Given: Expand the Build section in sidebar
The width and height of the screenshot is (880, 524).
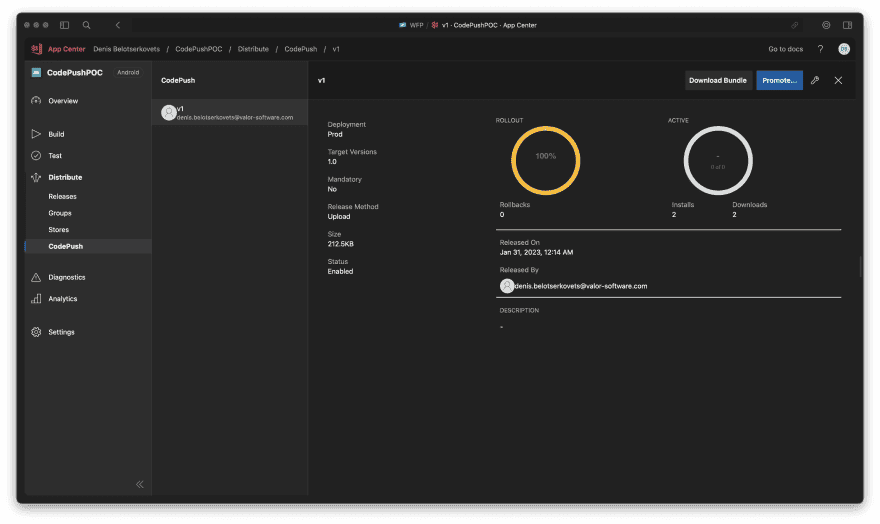Looking at the screenshot, I should click(x=56, y=134).
